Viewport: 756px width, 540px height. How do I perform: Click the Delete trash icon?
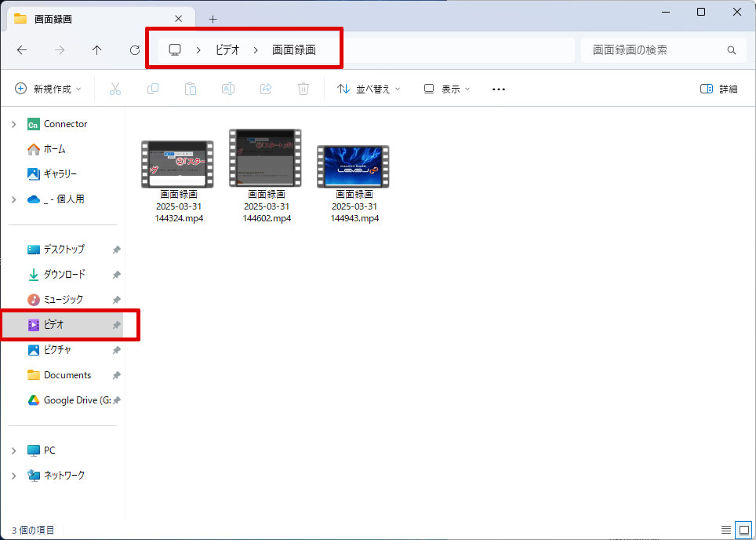pyautogui.click(x=303, y=89)
